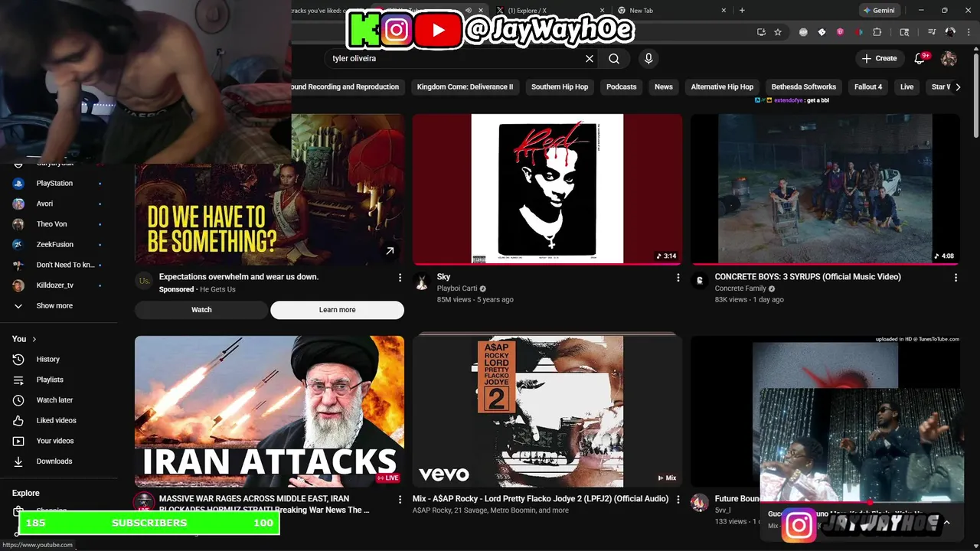Open the account avatar menu on YouTube
980x551 pixels.
pos(949,58)
